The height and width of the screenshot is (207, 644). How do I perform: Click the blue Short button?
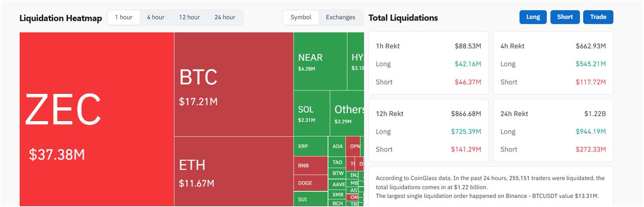(x=565, y=17)
